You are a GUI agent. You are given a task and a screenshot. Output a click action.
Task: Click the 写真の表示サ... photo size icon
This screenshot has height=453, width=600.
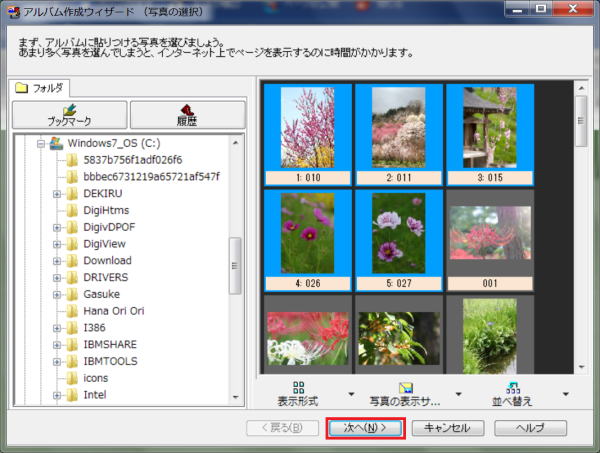[x=406, y=388]
